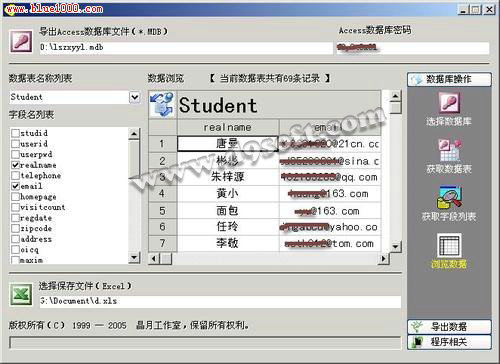
Task: Select the cell 任玲 in row 6
Action: [228, 227]
